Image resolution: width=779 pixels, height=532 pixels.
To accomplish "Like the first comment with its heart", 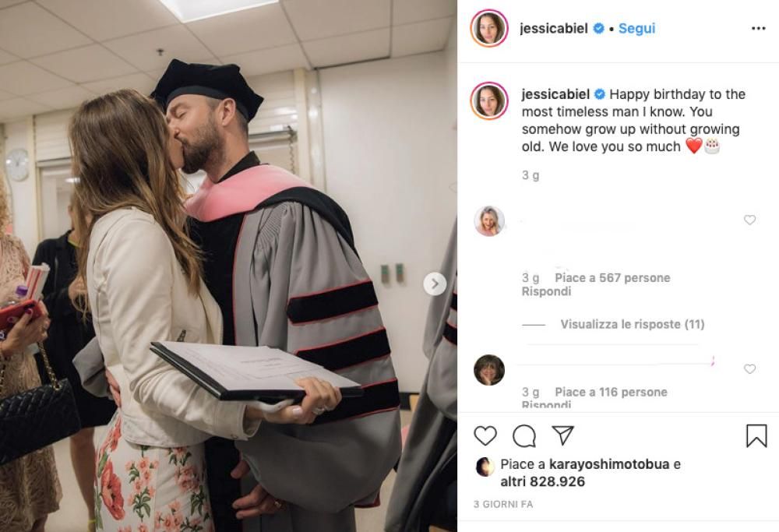I will pos(749,220).
